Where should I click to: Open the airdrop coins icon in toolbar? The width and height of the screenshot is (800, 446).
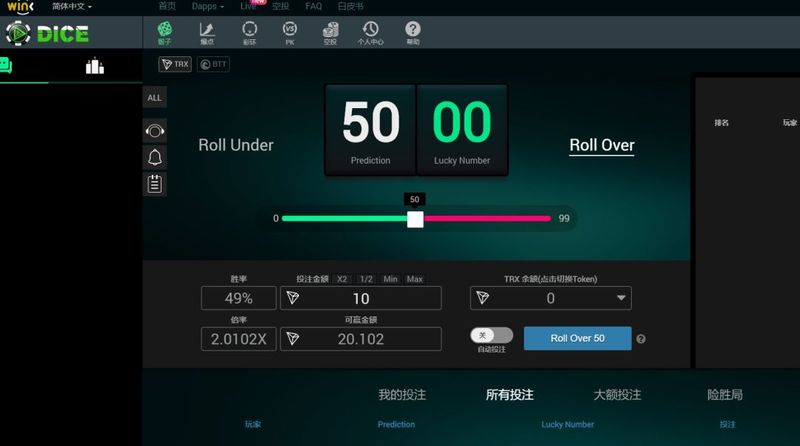click(x=330, y=33)
